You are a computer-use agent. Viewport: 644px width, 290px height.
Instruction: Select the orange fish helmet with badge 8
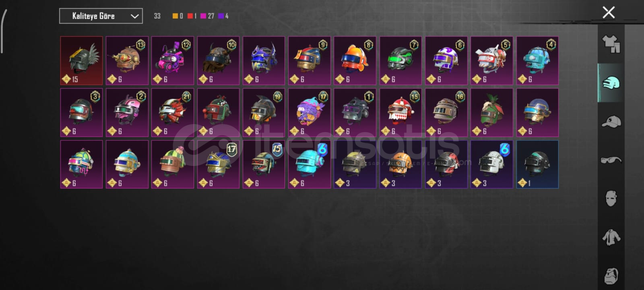click(x=355, y=60)
